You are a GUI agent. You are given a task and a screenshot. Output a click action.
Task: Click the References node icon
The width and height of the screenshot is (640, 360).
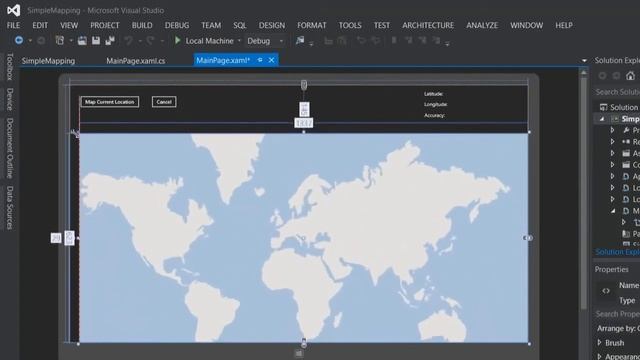click(626, 142)
